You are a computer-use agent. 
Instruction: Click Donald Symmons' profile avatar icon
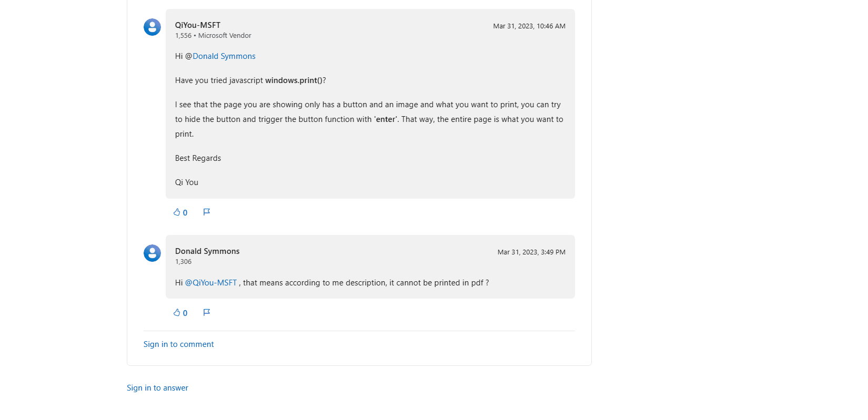[x=152, y=253]
